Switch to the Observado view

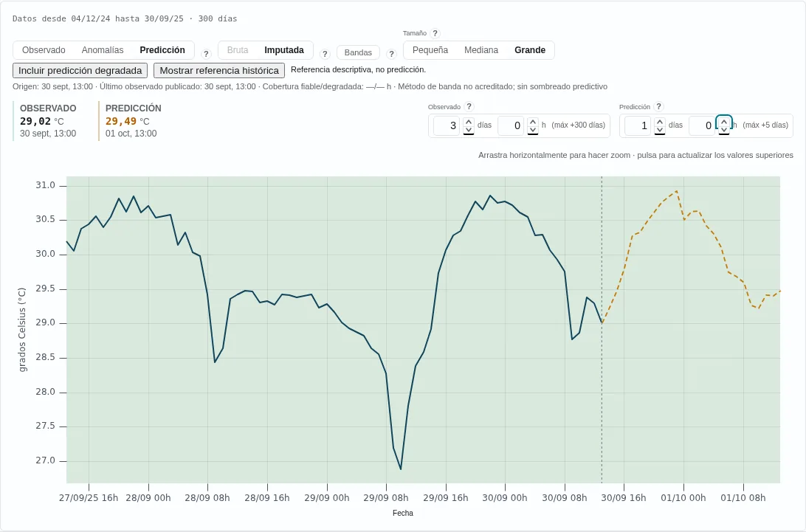point(44,50)
